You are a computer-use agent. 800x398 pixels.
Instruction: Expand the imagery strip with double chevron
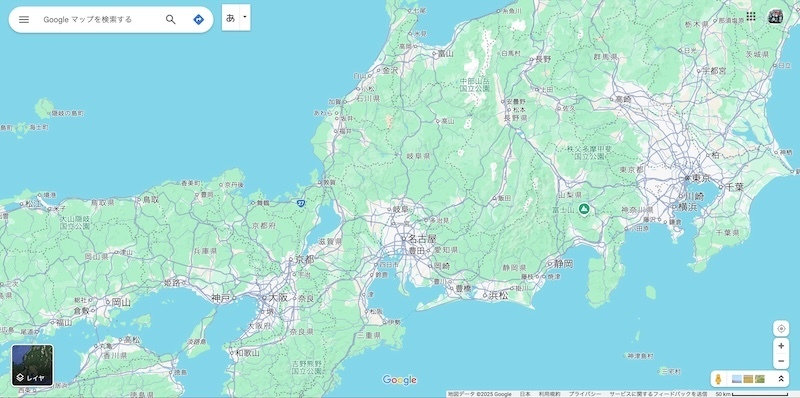pyautogui.click(x=781, y=379)
